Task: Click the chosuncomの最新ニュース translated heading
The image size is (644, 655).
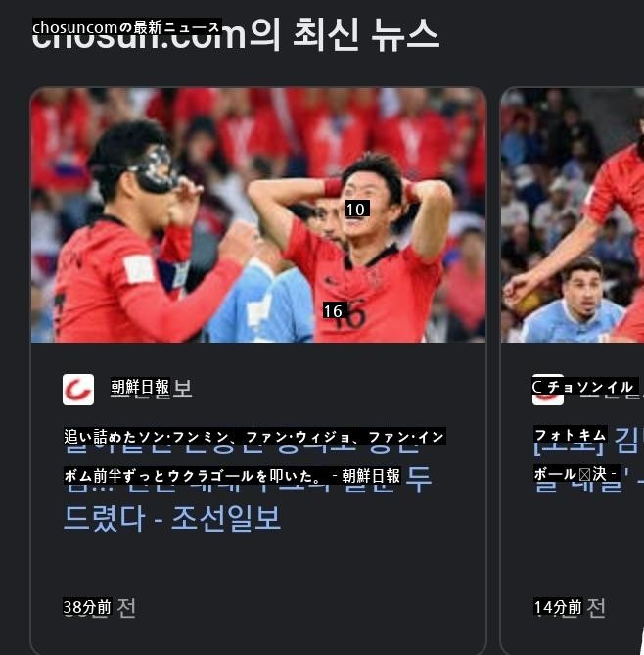Action: tap(126, 27)
